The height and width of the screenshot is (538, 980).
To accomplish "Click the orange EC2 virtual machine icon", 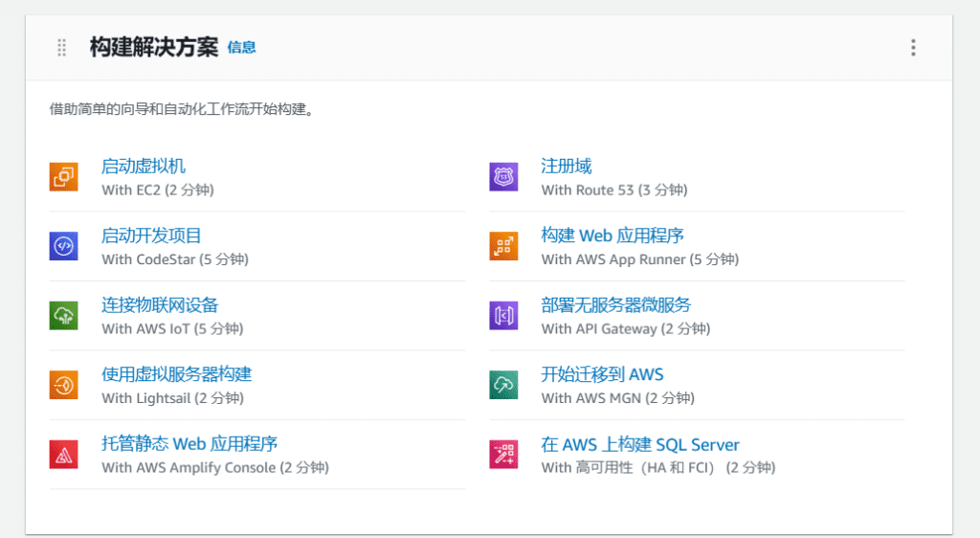I will (63, 177).
